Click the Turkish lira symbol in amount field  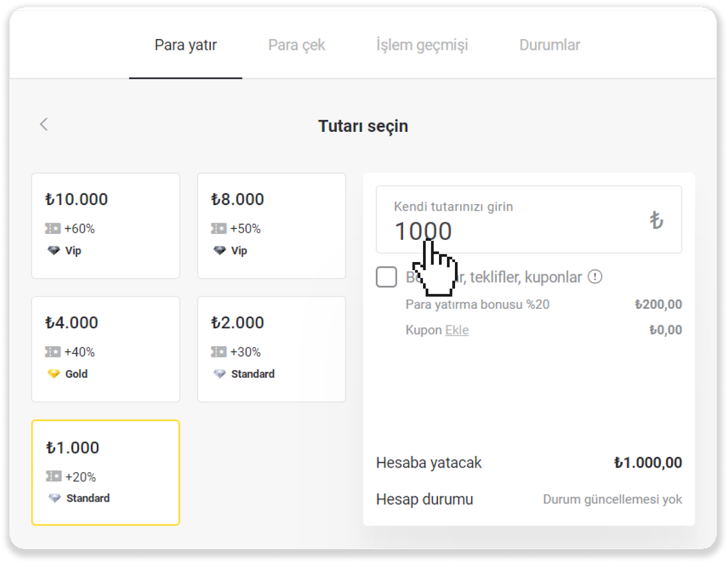(x=656, y=220)
